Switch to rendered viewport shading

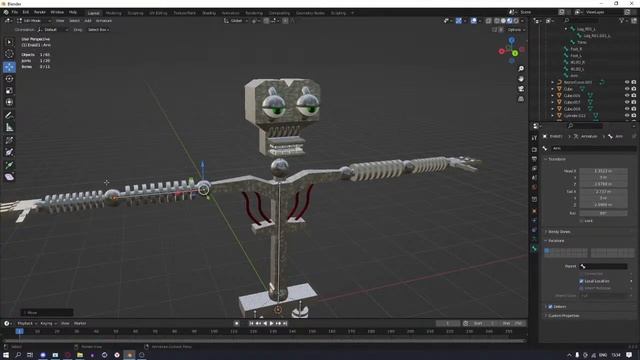516,20
